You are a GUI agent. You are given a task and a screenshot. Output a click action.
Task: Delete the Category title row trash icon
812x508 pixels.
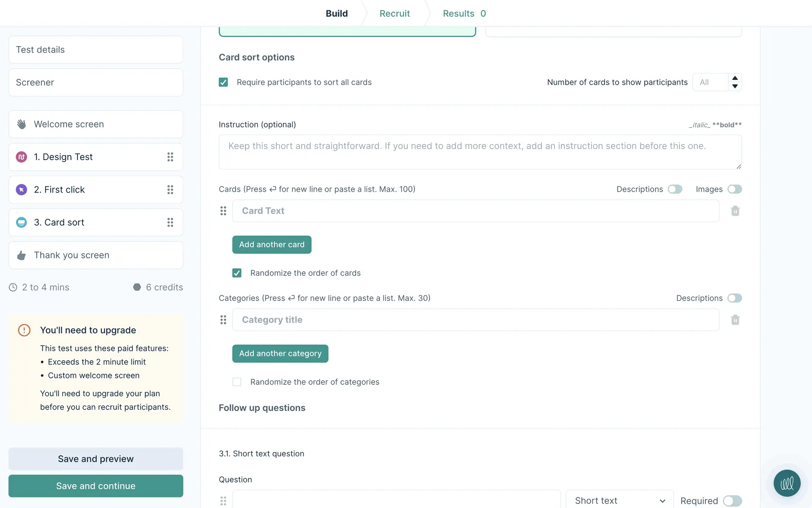tap(735, 320)
